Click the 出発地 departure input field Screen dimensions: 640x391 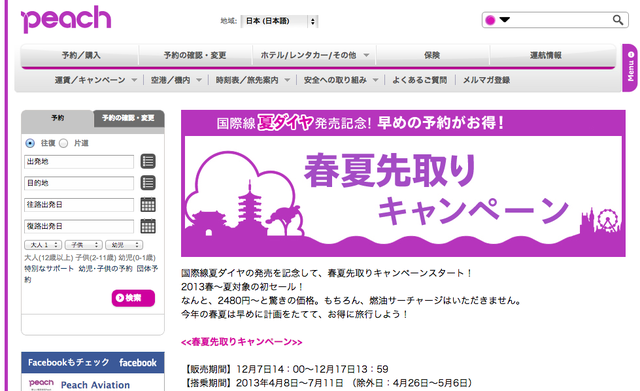pyautogui.click(x=79, y=162)
